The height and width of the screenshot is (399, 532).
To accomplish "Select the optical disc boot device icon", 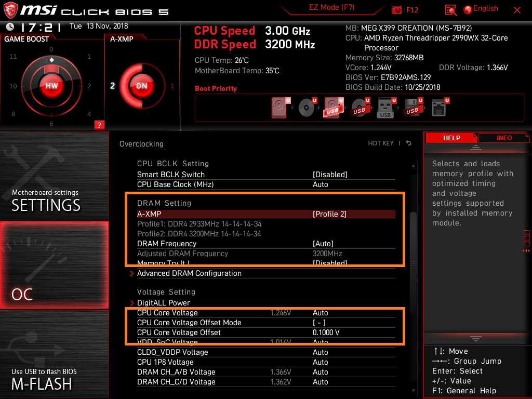I will pyautogui.click(x=307, y=107).
